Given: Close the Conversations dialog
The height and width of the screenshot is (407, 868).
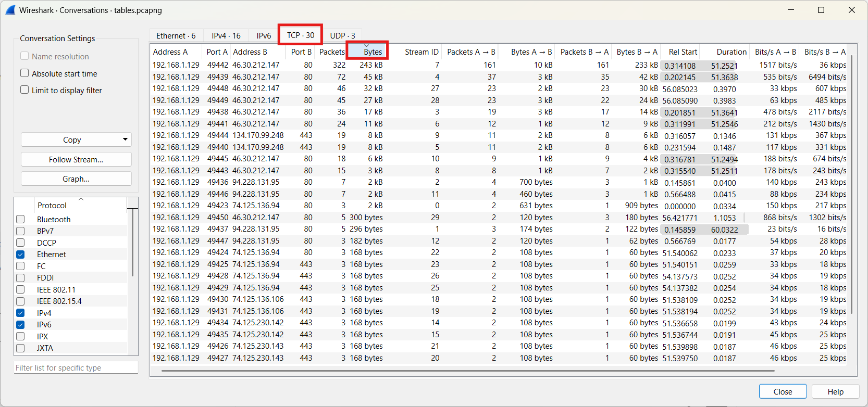Looking at the screenshot, I should pyautogui.click(x=783, y=391).
